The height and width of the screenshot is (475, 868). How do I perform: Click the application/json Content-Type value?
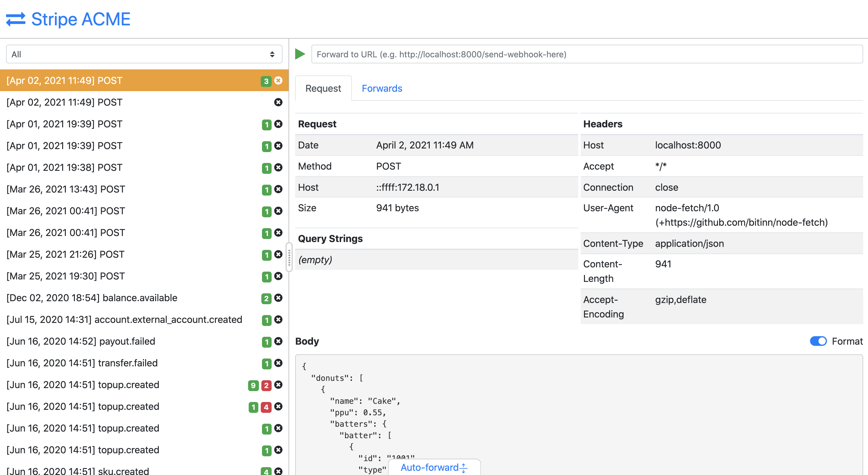(x=689, y=243)
